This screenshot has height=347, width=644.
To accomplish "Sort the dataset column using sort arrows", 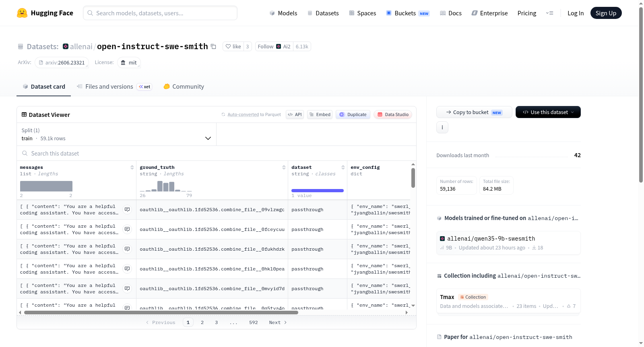I will (343, 167).
